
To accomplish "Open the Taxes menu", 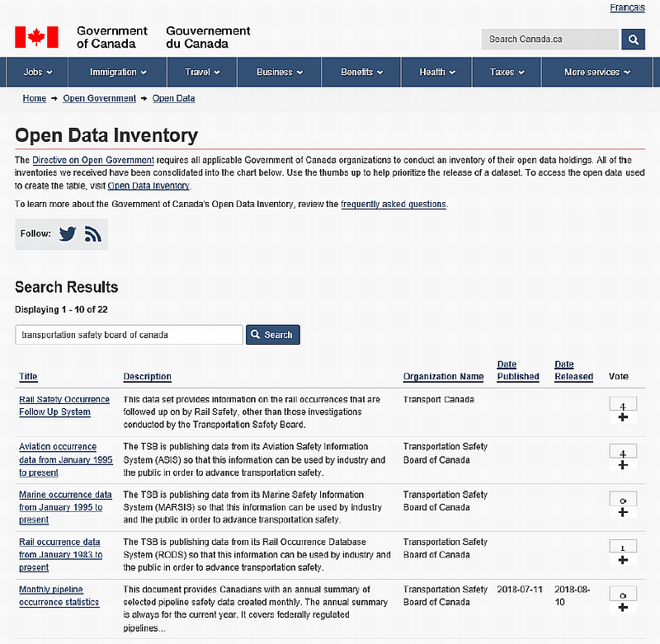I will [x=507, y=72].
